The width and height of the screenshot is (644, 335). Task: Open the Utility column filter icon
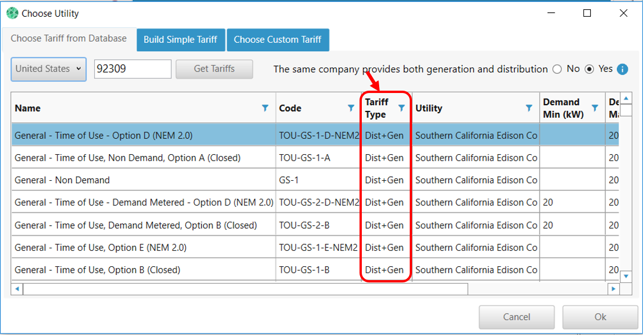click(x=529, y=108)
